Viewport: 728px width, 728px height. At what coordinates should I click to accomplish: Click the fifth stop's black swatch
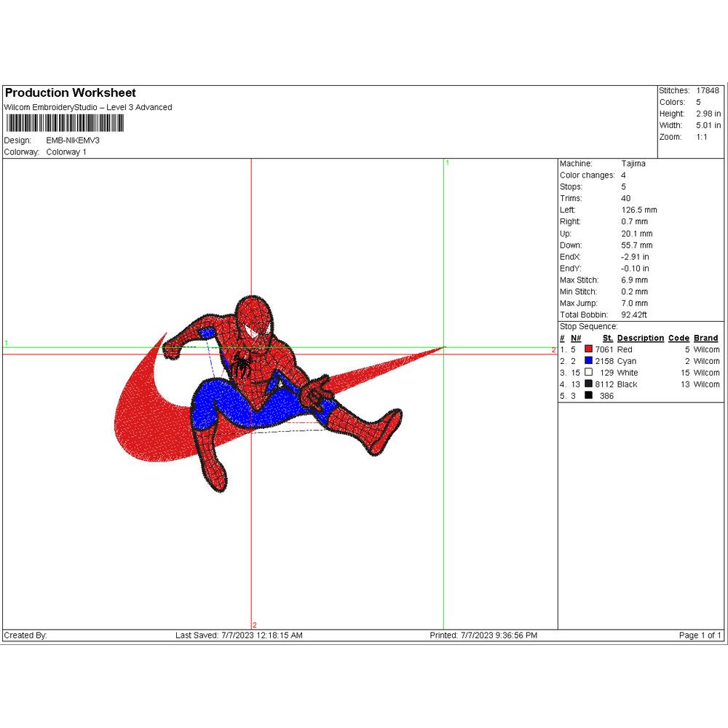588,396
